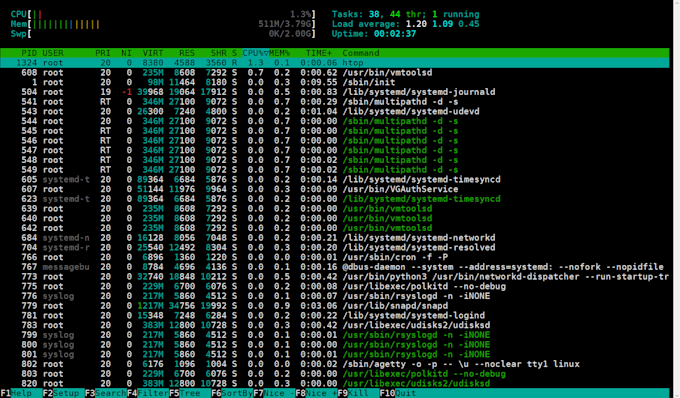Open F6 SortBy menu
The width and height of the screenshot is (680, 398).
[232, 393]
